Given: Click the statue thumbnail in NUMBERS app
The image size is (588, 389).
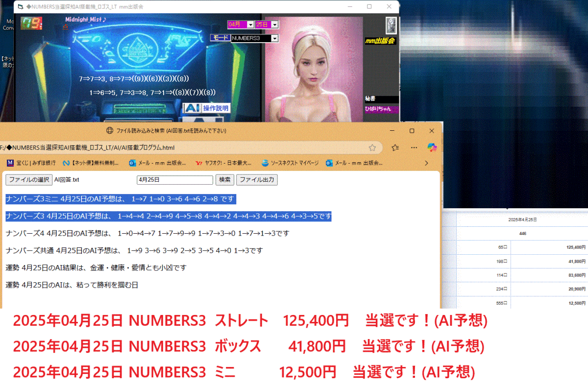Looking at the screenshot, I should coord(391,24).
